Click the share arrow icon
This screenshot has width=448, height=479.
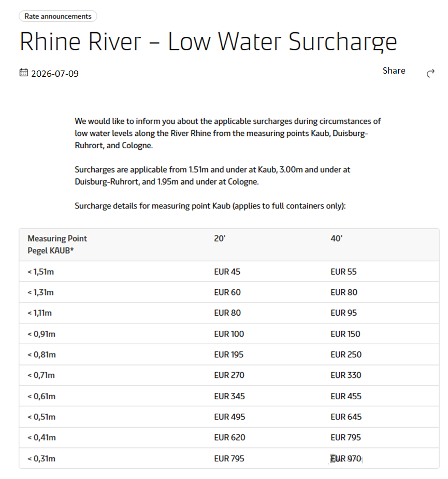coord(430,73)
